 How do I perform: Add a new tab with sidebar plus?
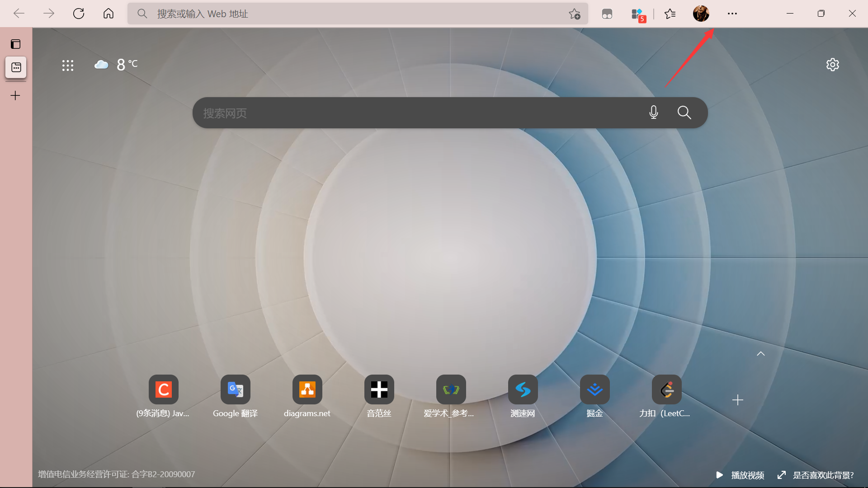(x=15, y=95)
